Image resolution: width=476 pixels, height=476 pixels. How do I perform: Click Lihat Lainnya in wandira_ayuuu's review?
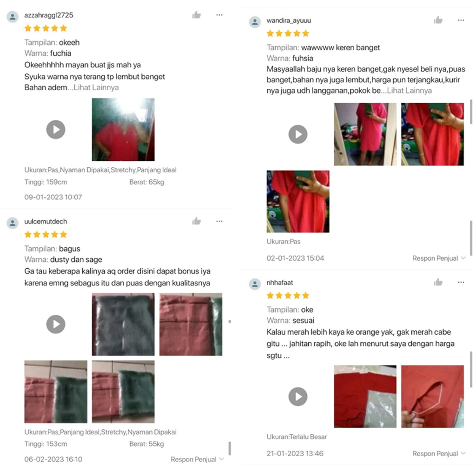coord(409,91)
